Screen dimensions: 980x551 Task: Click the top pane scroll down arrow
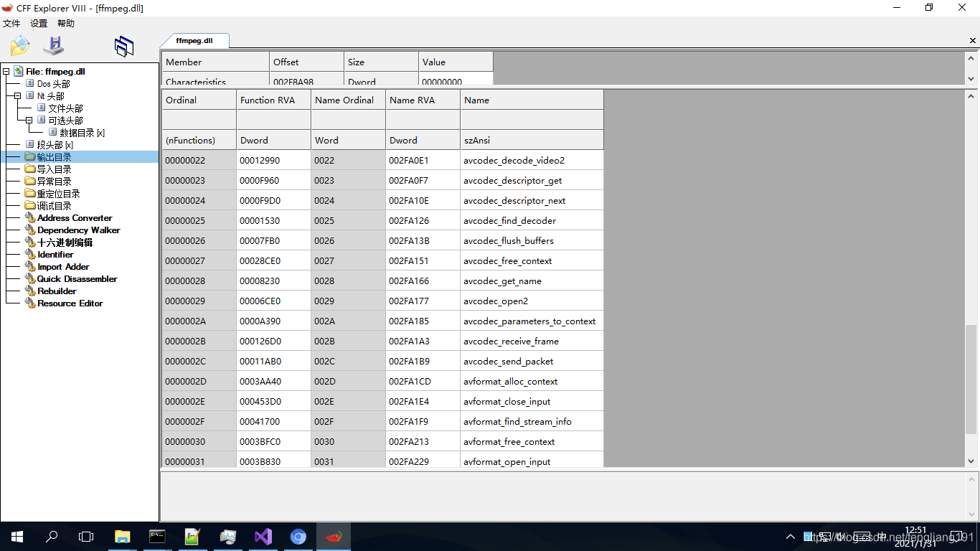(x=971, y=79)
